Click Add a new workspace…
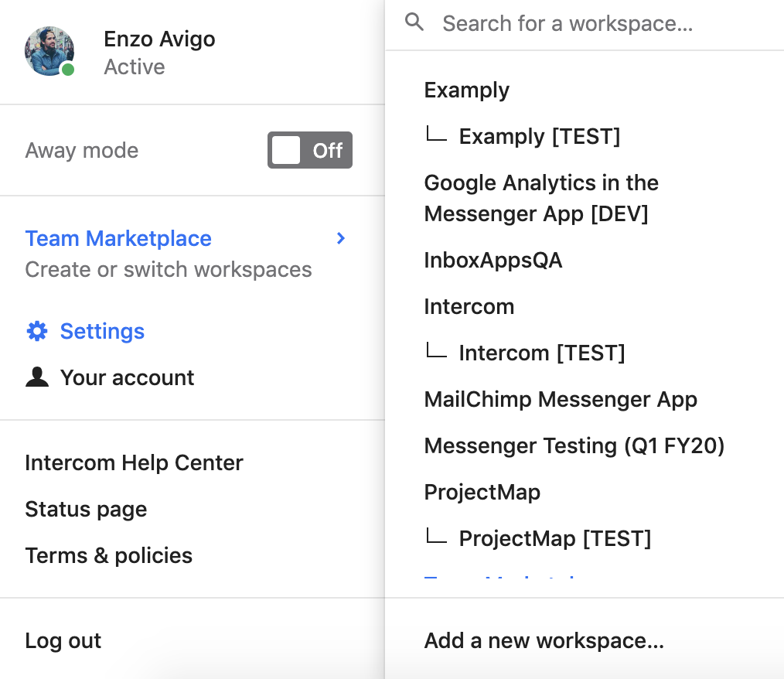 (544, 641)
